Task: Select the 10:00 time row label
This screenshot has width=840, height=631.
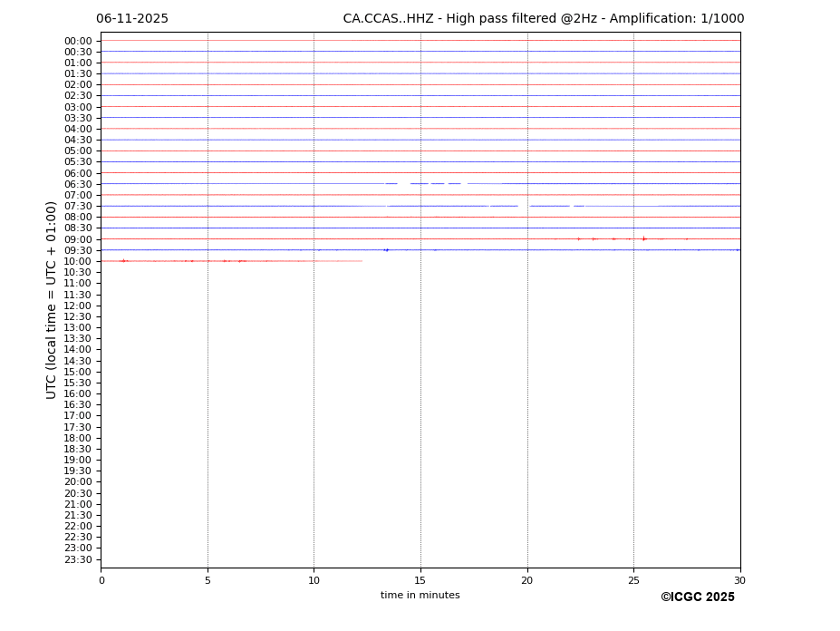Action: click(x=78, y=261)
